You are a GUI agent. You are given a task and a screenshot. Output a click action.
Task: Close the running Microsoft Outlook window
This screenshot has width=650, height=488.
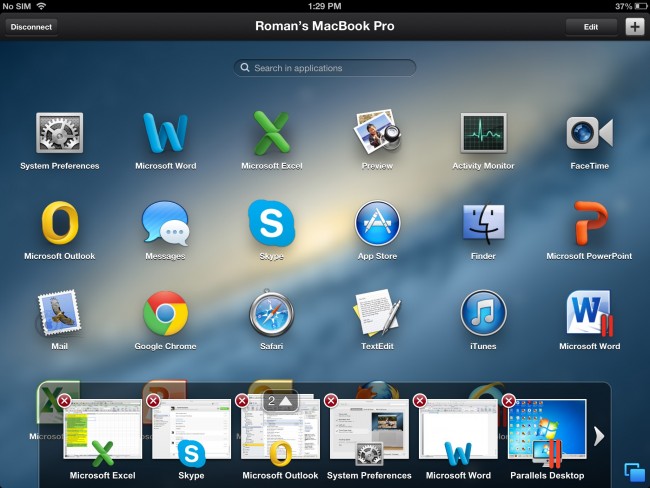242,401
